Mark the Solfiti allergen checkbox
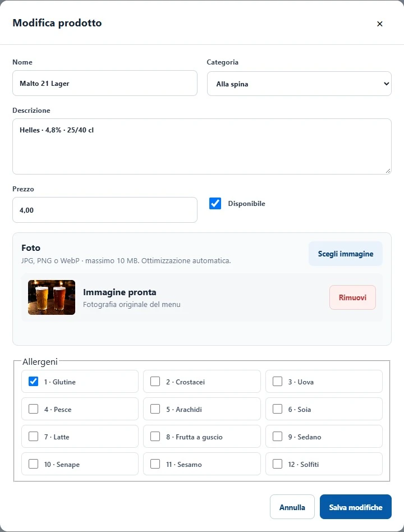 click(x=278, y=464)
